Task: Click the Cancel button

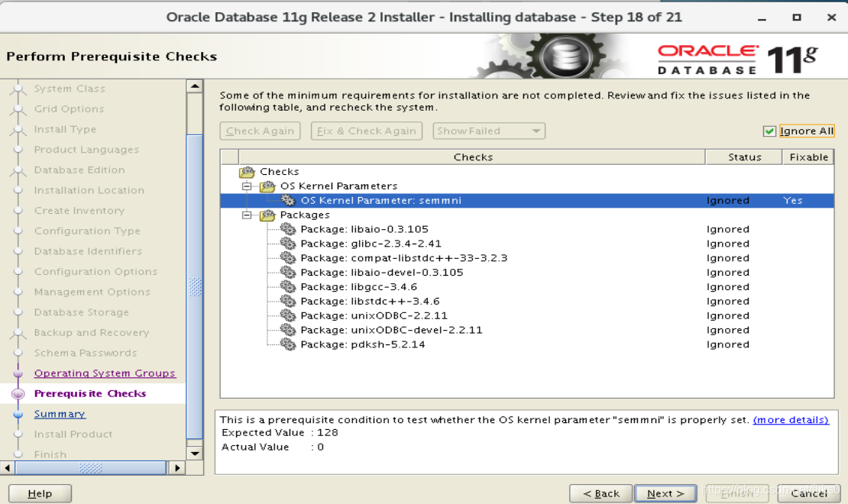Action: (809, 494)
